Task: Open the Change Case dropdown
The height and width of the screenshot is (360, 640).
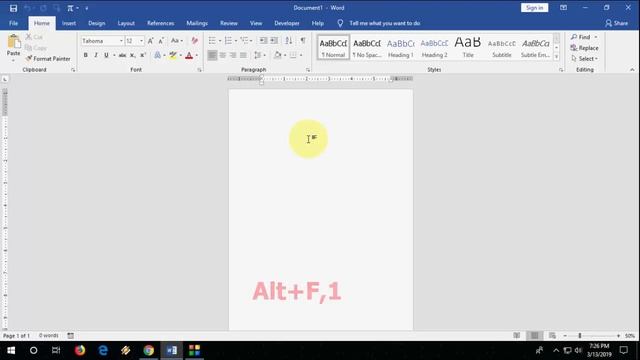Action: pos(177,41)
